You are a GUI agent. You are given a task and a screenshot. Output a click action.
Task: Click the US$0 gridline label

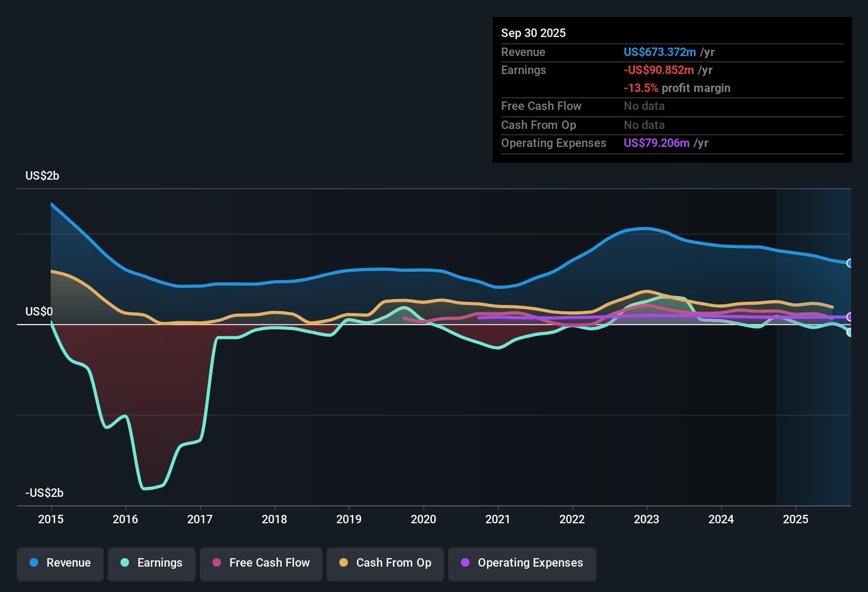[x=39, y=311]
